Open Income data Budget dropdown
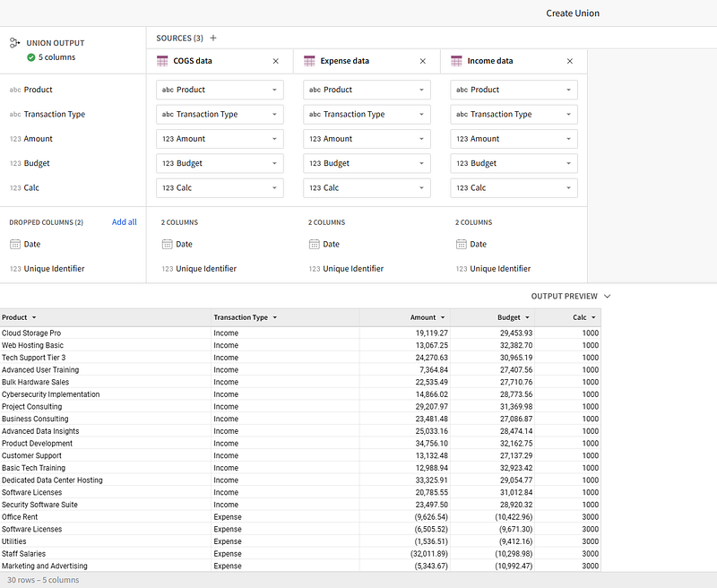The height and width of the screenshot is (588, 717). 514,163
